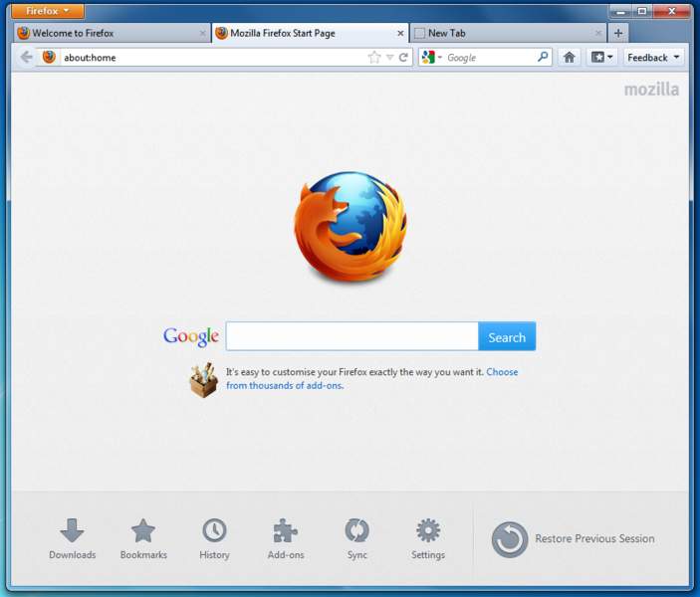
Task: Open a new tab with plus button
Action: (x=618, y=33)
